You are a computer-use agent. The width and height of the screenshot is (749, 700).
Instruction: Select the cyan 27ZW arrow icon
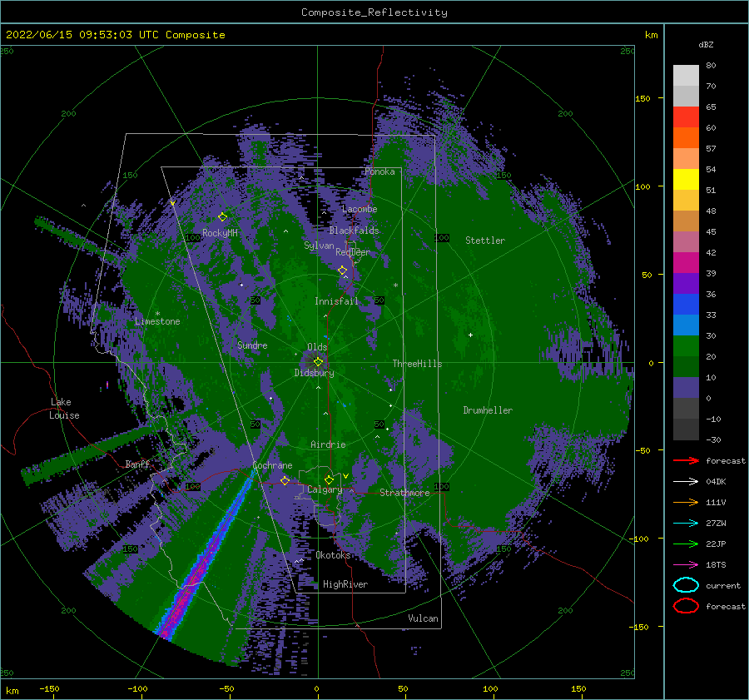[x=686, y=524]
